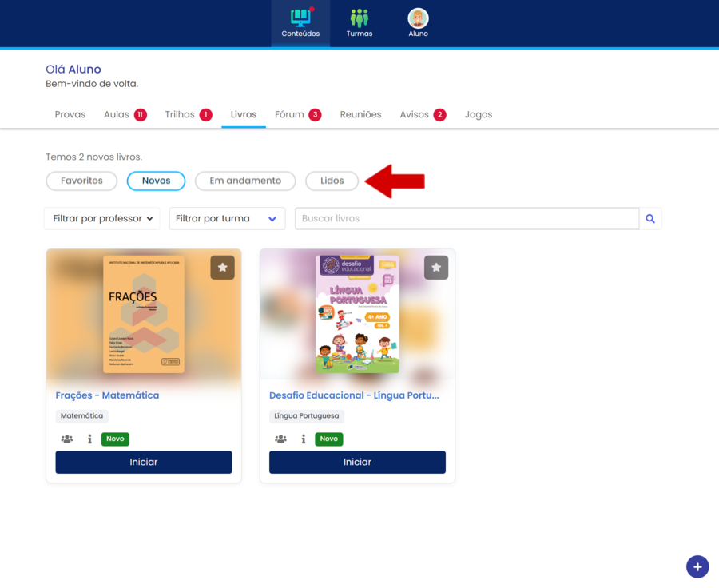Screen dimensions: 719x588
Task: Show info icon for Desafio Educacional book
Action: 304,439
